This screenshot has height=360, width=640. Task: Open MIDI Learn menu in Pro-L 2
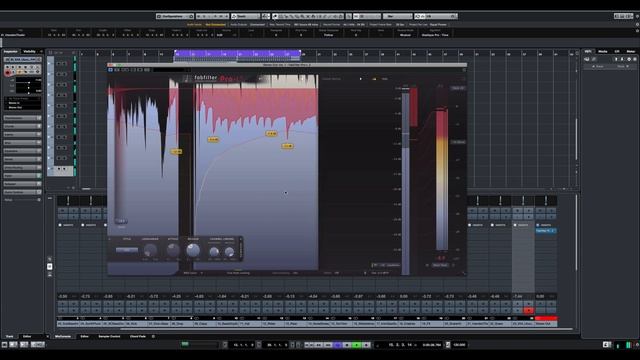coord(192,273)
